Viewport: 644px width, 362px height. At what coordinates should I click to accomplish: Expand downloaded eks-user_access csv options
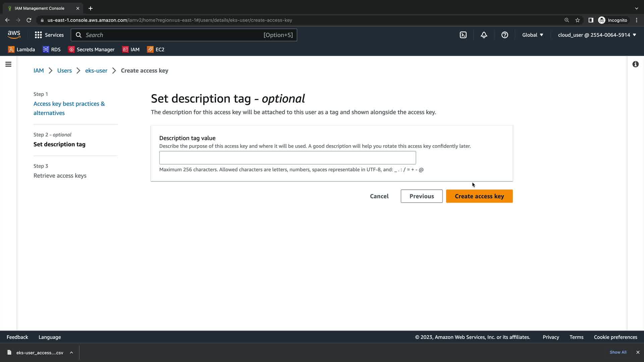[71, 352]
